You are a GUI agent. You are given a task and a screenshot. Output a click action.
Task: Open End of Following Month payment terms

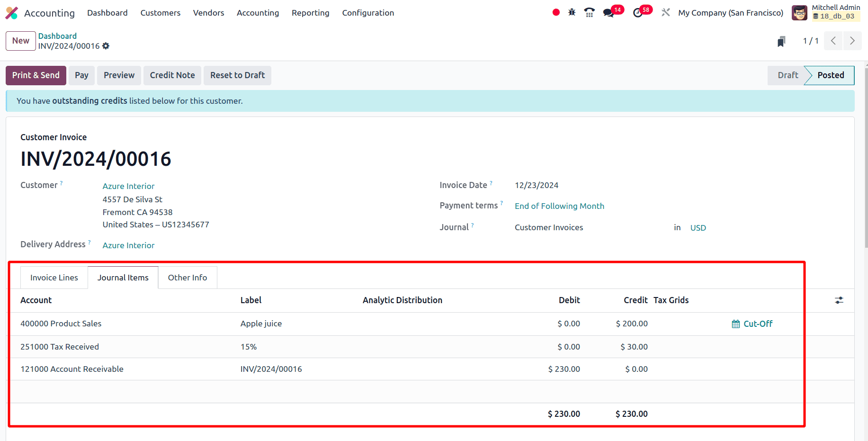559,206
